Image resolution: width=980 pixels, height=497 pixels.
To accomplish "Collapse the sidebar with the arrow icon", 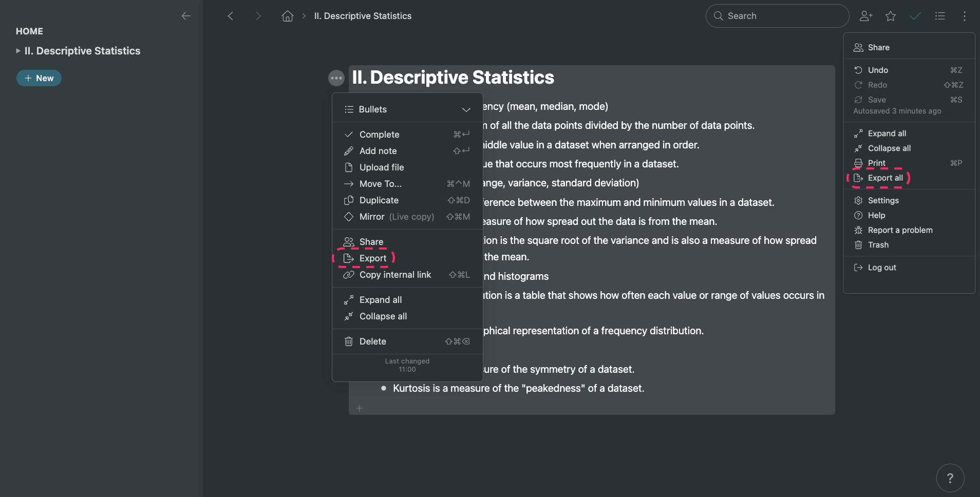I will tap(186, 16).
